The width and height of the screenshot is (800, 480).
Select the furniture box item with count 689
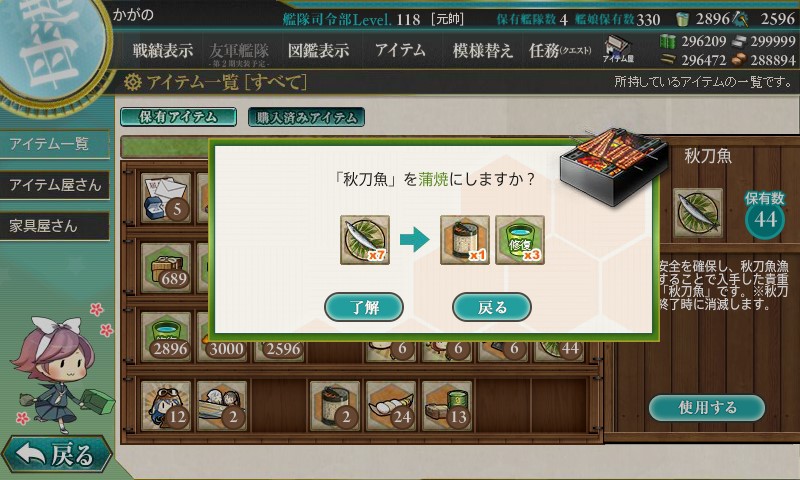click(x=166, y=267)
